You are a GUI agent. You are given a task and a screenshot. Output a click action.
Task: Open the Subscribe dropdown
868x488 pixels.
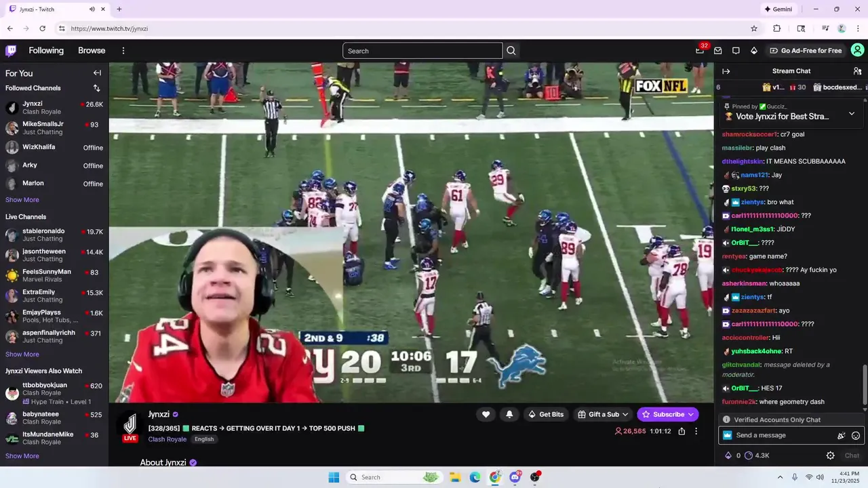[x=668, y=414]
